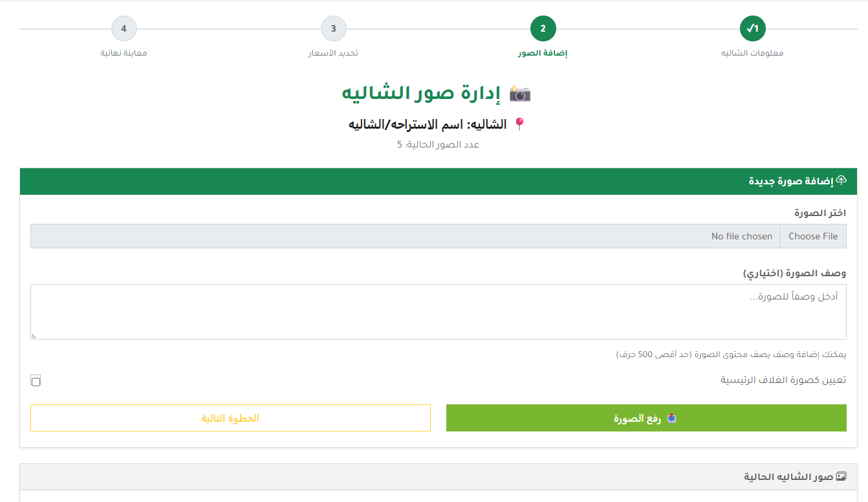Click the No file chosen field

[x=741, y=235]
